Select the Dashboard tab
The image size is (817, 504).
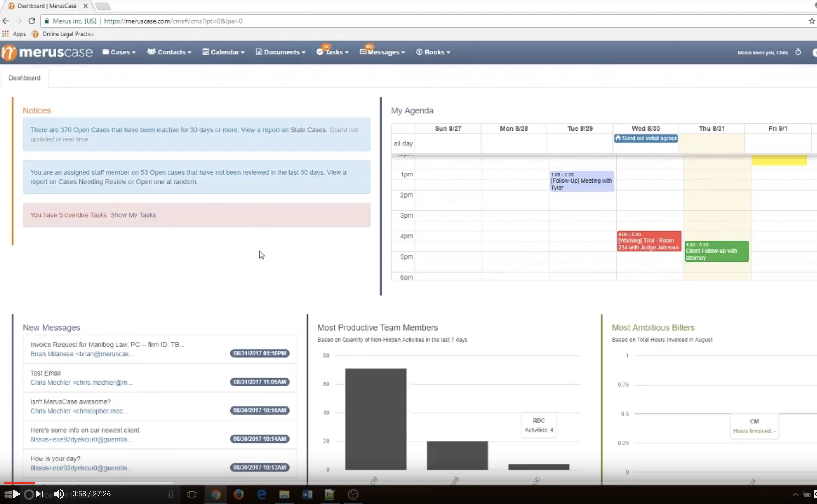[24, 78]
